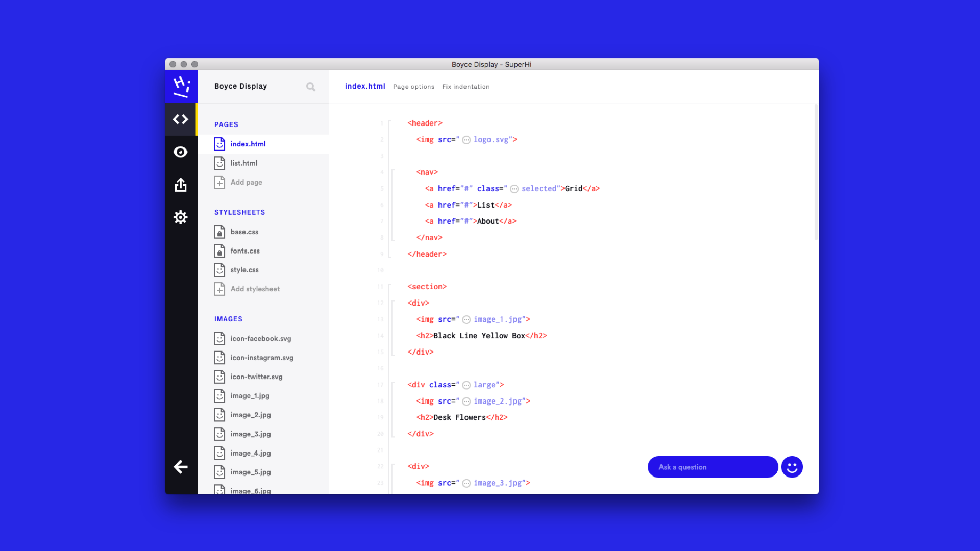Click the Boyce Display project title
Screen dimensions: 980x551
click(240, 86)
